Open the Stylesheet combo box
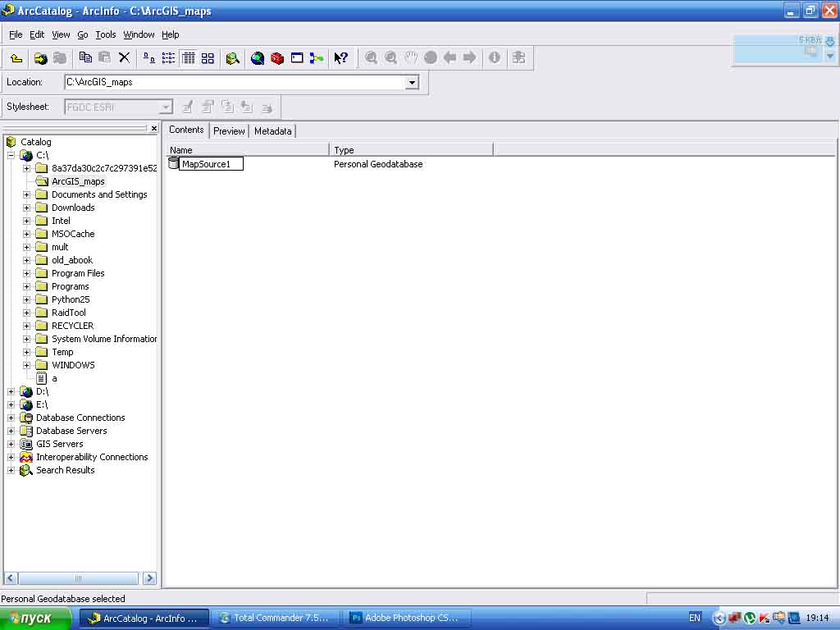This screenshot has width=840, height=630. coord(118,107)
